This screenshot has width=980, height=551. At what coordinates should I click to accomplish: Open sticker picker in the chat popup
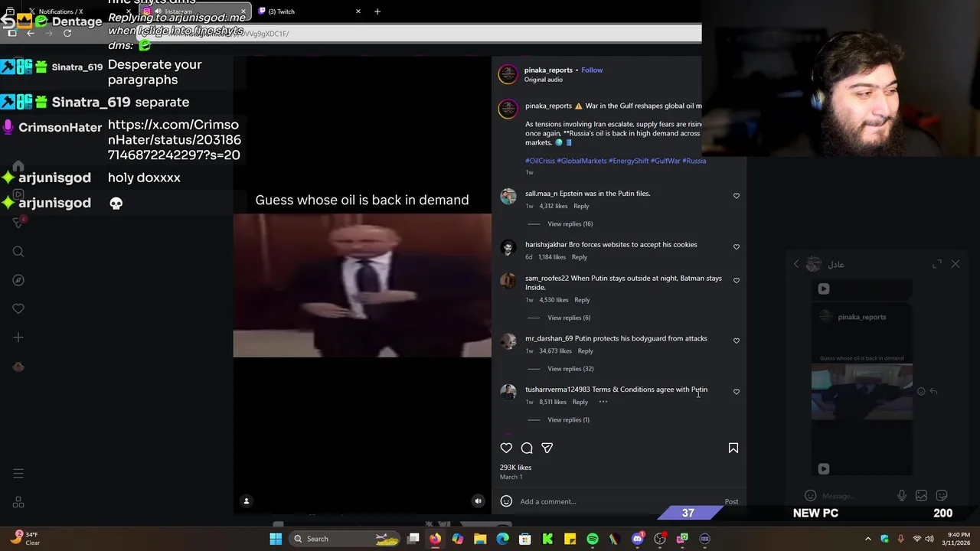[x=942, y=496]
